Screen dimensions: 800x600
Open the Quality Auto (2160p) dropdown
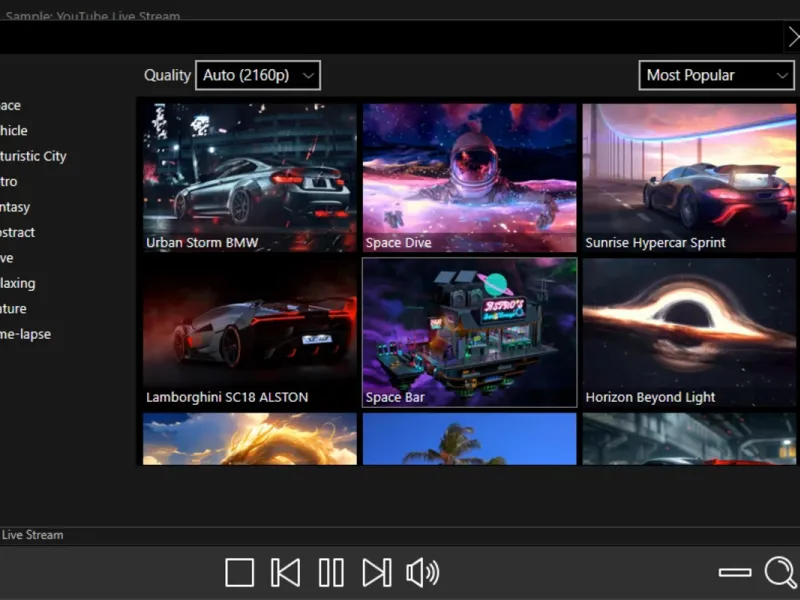click(258, 76)
